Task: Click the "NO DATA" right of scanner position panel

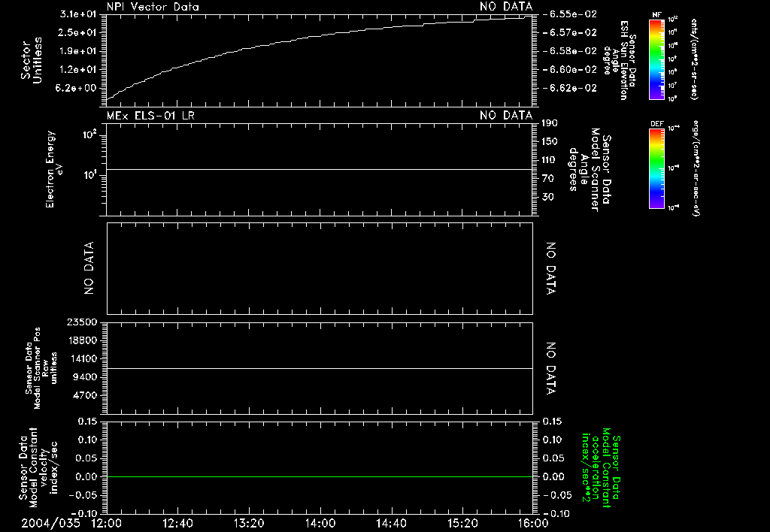Action: tap(551, 369)
